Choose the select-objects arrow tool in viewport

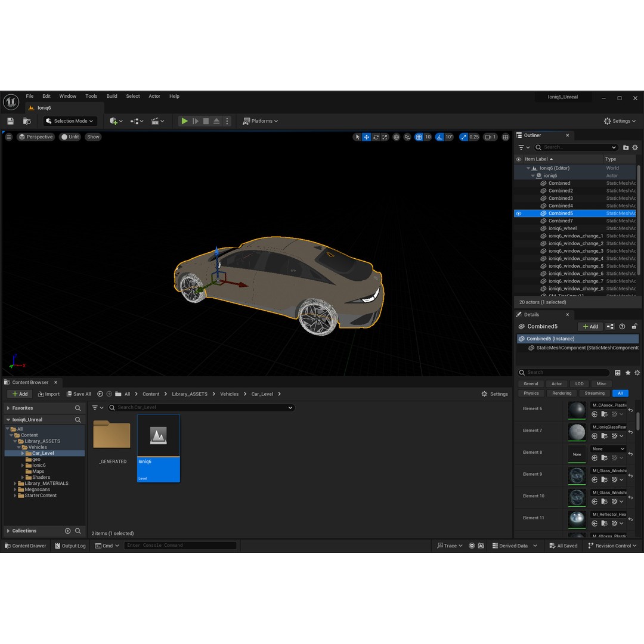[x=357, y=137]
